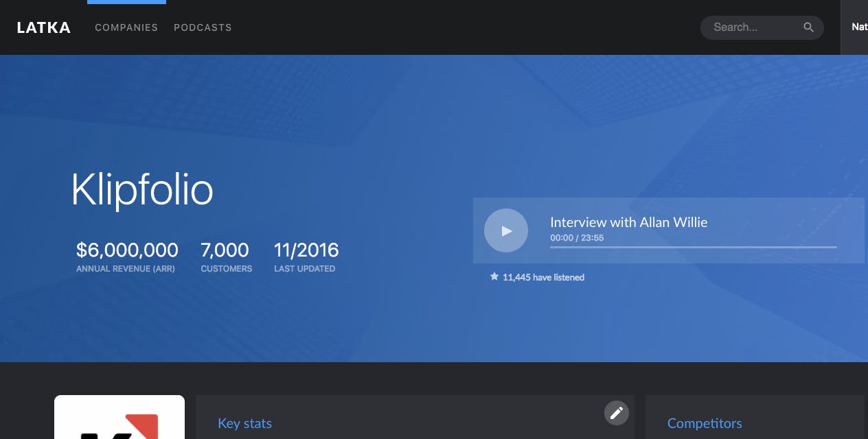
Task: Click the Interview with Allan Willie title
Action: [628, 222]
